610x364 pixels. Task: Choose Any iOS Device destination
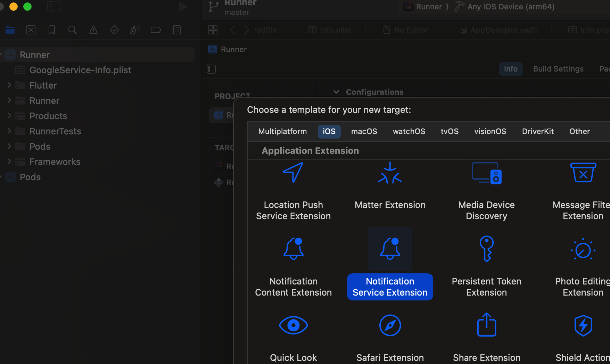[x=505, y=7]
